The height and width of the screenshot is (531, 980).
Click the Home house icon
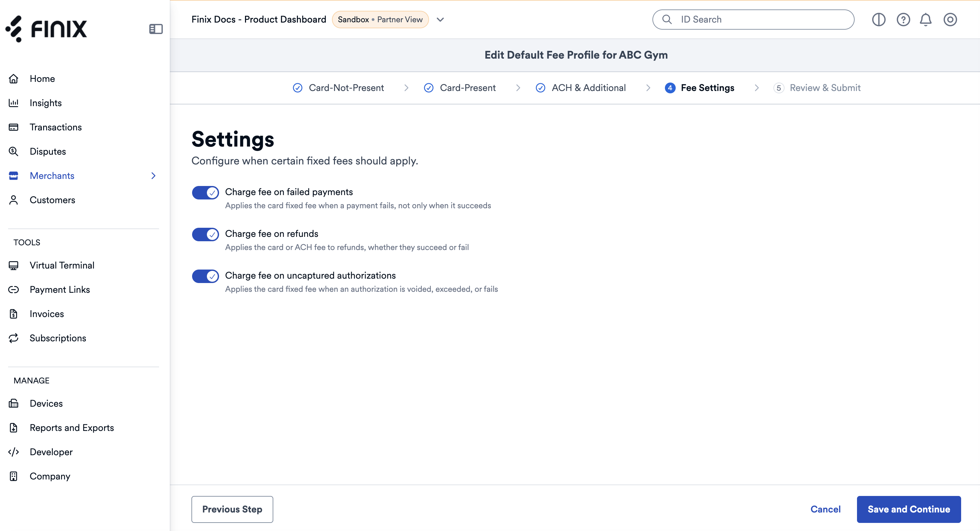point(14,79)
